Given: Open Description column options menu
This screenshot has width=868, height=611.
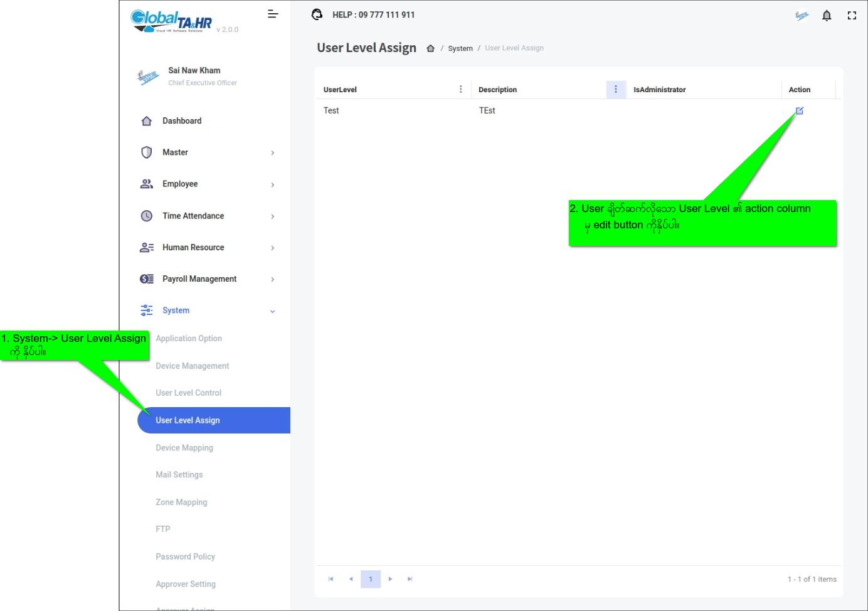Looking at the screenshot, I should (x=615, y=90).
